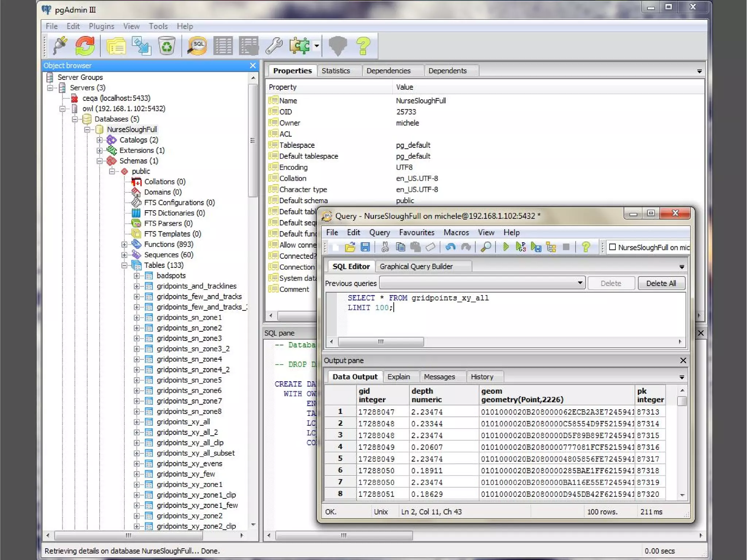The width and height of the screenshot is (747, 560).
Task: Click the recycle bin Drop object icon
Action: pyautogui.click(x=166, y=46)
